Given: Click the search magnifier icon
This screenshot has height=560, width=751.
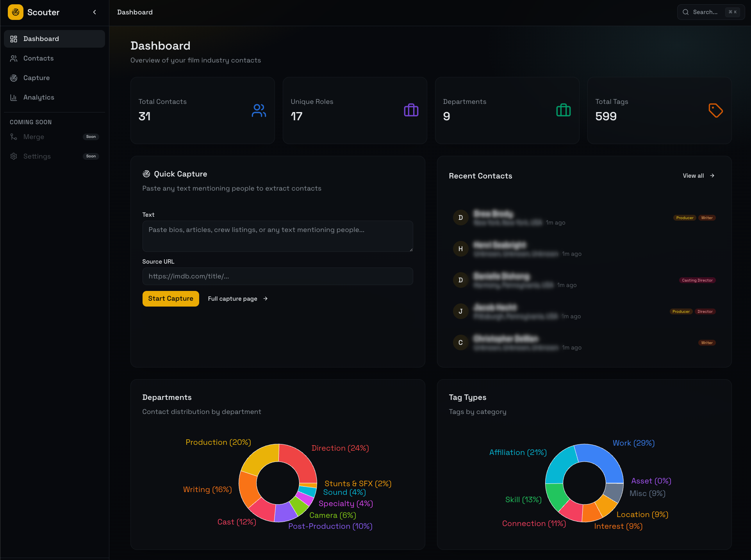Looking at the screenshot, I should point(685,12).
